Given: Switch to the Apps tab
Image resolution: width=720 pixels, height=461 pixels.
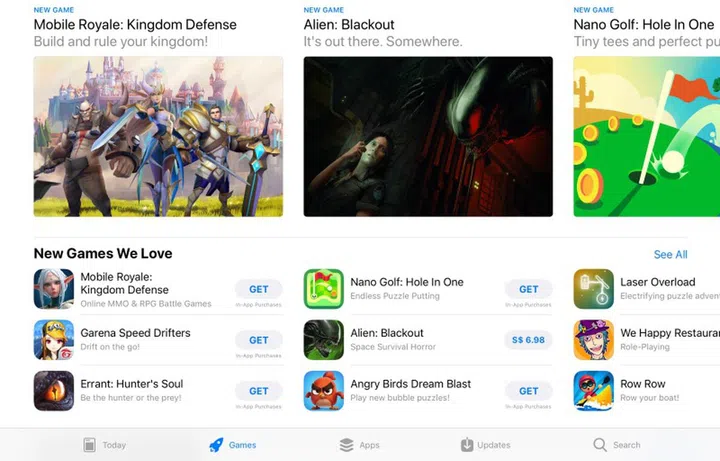Looking at the screenshot, I should coord(360,445).
